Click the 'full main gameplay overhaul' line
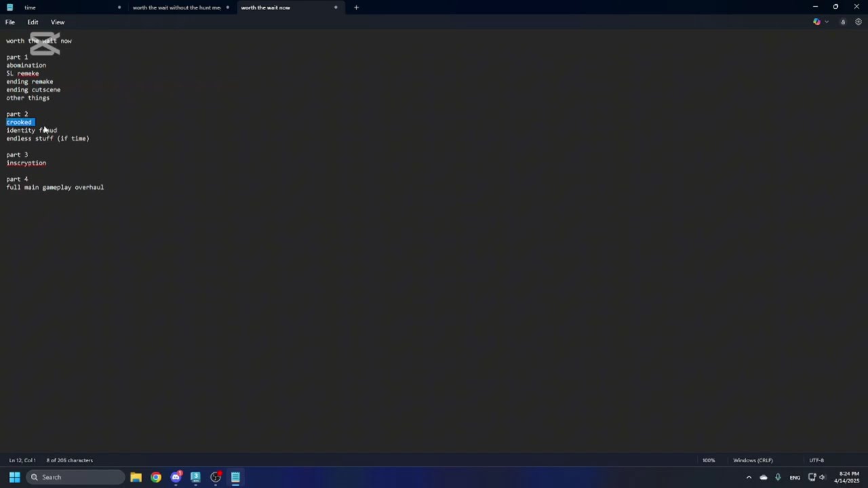This screenshot has height=488, width=868. click(55, 187)
